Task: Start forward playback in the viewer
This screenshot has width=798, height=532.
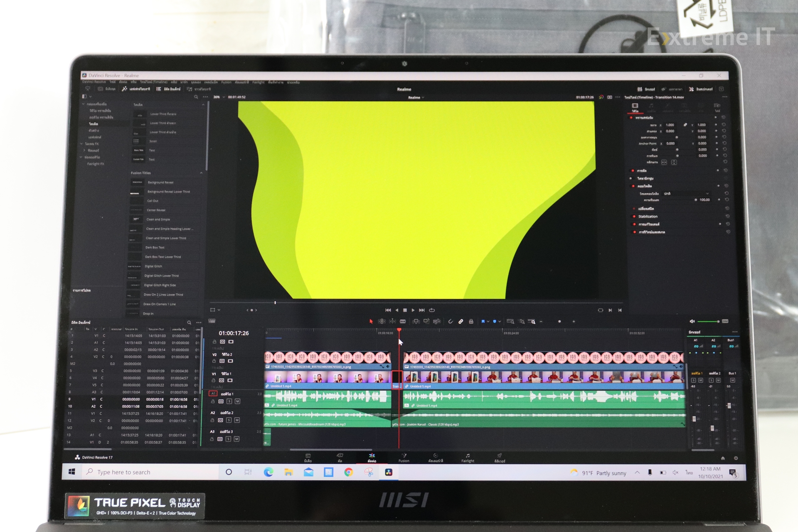Action: coord(413,310)
